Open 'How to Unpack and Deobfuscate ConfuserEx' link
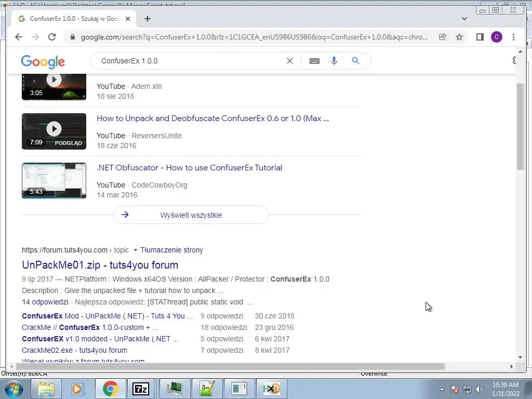This screenshot has width=532, height=399. coord(212,118)
